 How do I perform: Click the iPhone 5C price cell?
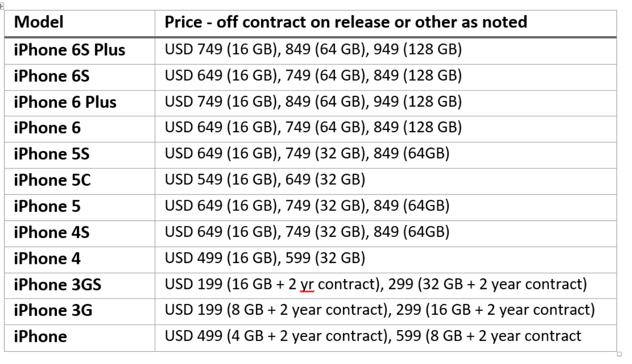pos(386,181)
